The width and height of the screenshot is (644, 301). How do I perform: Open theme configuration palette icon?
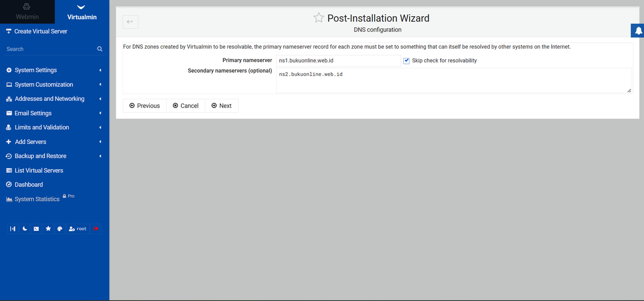click(x=60, y=229)
